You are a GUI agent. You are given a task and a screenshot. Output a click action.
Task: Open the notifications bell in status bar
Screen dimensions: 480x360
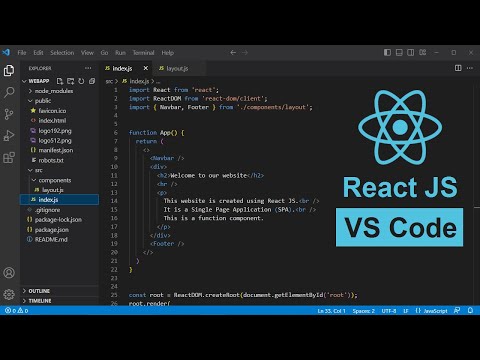click(470, 311)
